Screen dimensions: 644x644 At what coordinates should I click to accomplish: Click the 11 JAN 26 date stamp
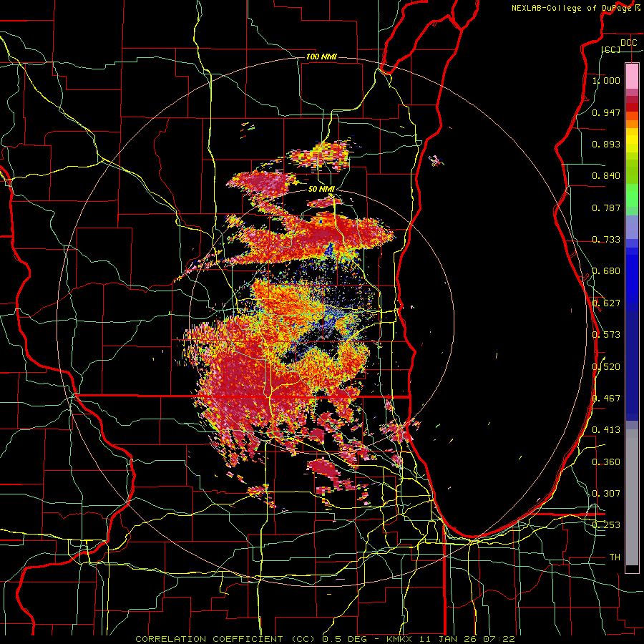448,639
